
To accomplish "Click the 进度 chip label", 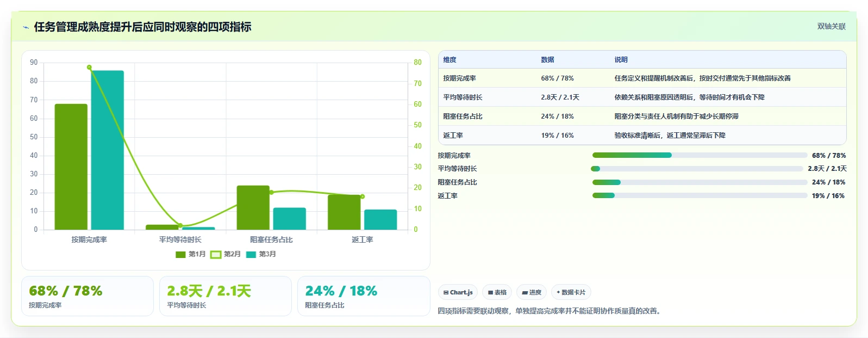I will point(535,293).
